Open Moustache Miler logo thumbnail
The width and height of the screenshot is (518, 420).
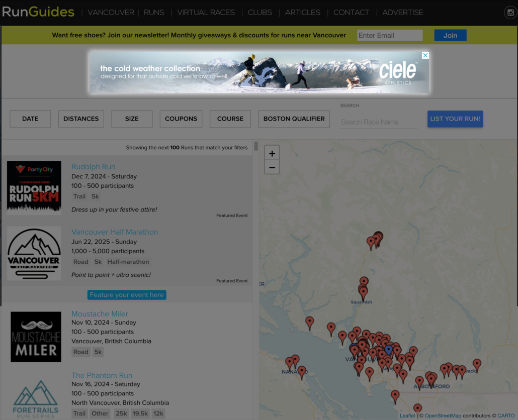click(x=36, y=337)
